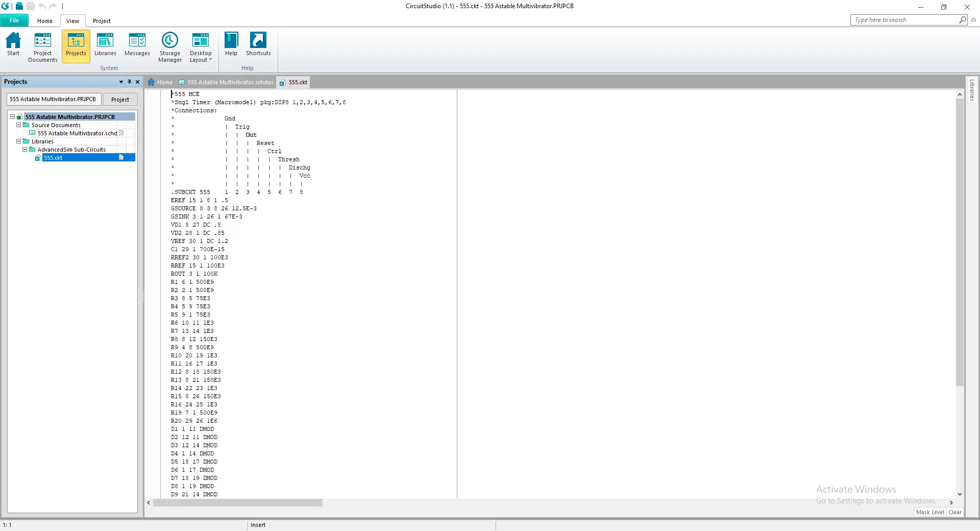The height and width of the screenshot is (531, 980).
Task: Click the Project button in Projects panel
Action: (x=120, y=100)
